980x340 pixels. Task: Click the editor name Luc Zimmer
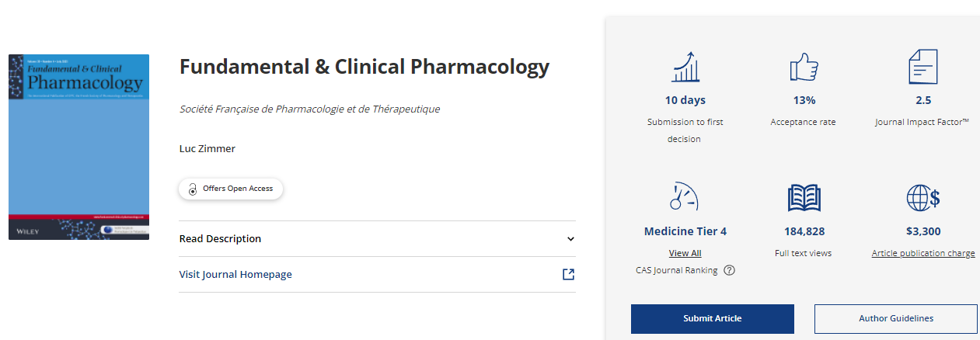click(x=207, y=148)
